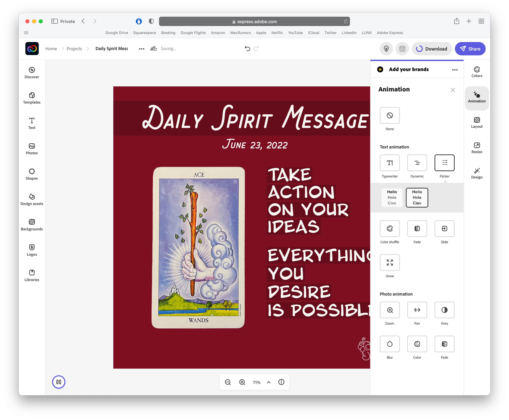
Task: Open project options three-dot menu
Action: tap(142, 49)
